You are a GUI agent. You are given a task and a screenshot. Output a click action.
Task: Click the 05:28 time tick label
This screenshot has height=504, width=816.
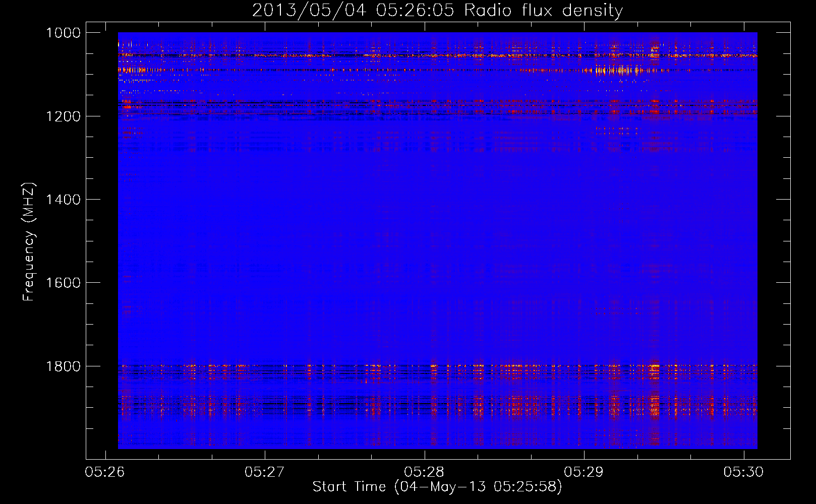tap(424, 472)
